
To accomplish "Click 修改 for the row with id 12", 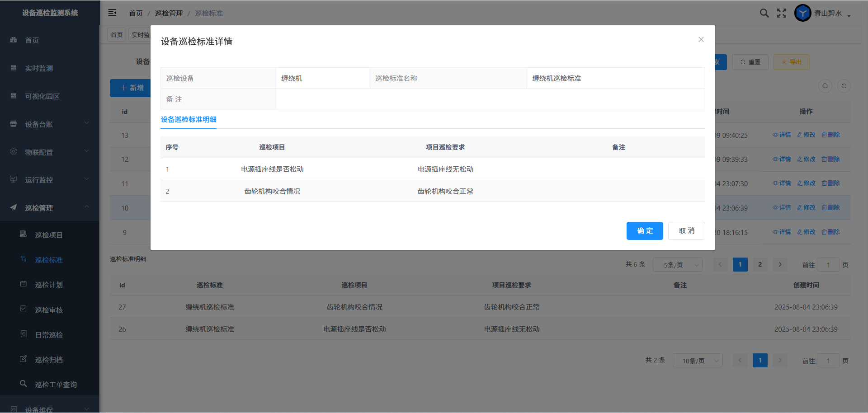I will coord(806,160).
